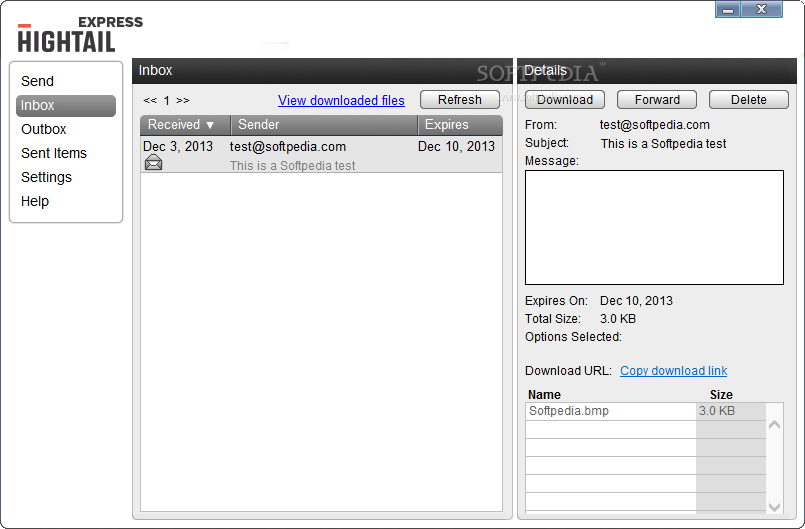This screenshot has width=805, height=529.
Task: Select page number 1
Action: (x=166, y=101)
